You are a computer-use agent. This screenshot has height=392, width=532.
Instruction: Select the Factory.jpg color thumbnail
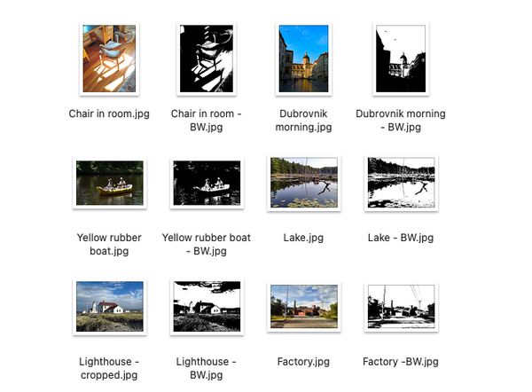[304, 307]
